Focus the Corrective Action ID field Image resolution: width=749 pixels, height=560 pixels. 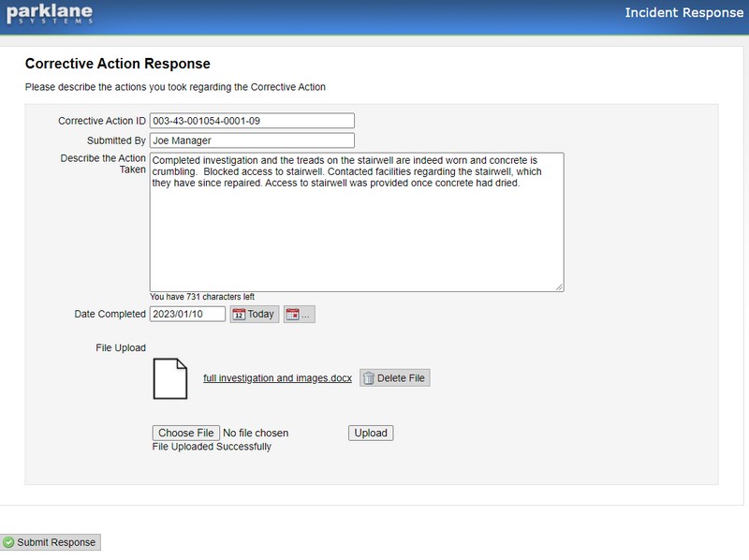pos(252,121)
